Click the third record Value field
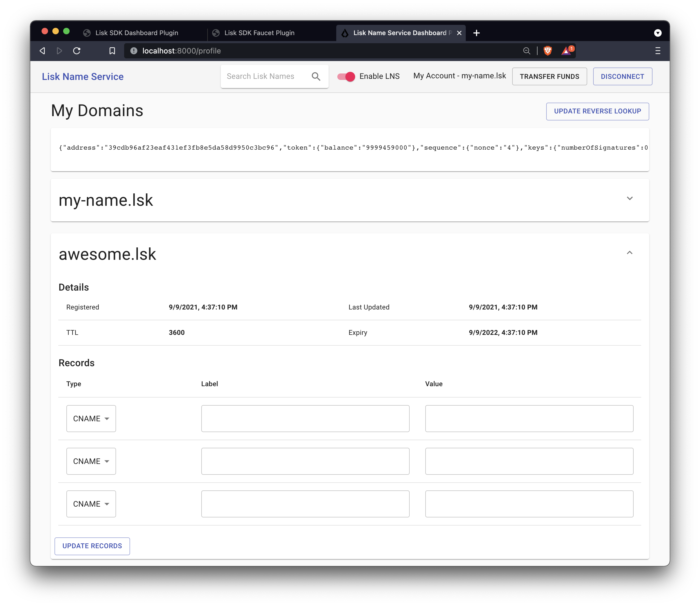This screenshot has height=606, width=700. point(529,504)
